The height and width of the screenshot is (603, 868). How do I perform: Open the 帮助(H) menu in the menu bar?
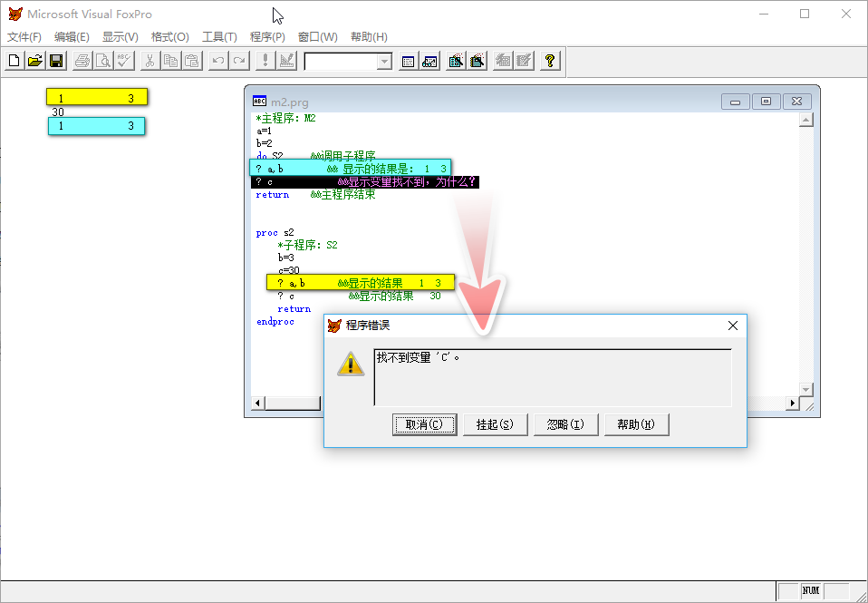click(x=370, y=37)
